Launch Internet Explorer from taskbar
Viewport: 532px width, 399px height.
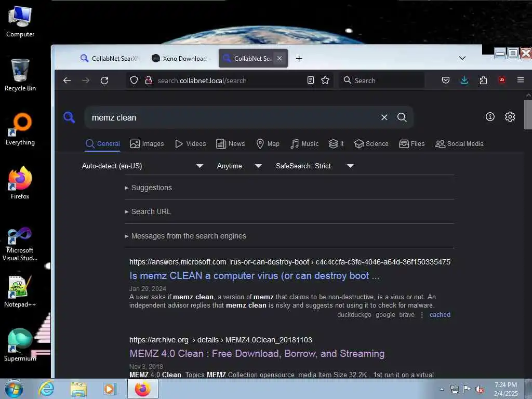46,389
